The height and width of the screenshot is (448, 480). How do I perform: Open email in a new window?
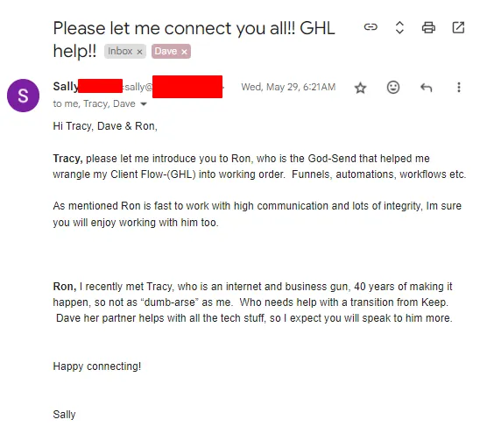click(458, 27)
